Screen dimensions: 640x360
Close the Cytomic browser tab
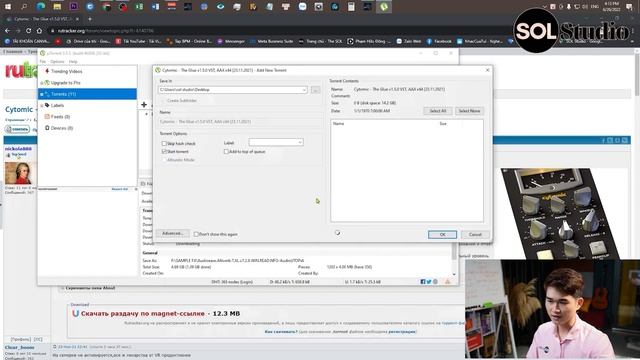[x=77, y=19]
